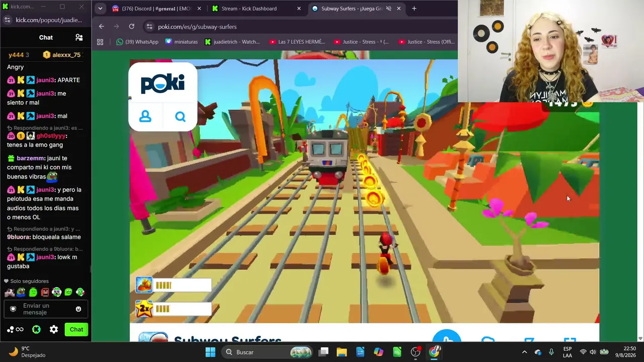Image resolution: width=644 pixels, height=362 pixels.
Task: Switch to the Discord #general tab
Action: point(156,9)
